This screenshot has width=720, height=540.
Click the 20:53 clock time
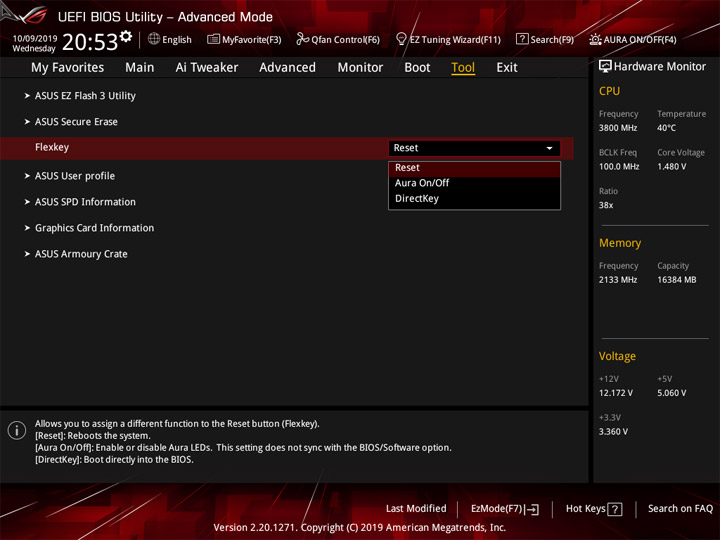[x=90, y=42]
